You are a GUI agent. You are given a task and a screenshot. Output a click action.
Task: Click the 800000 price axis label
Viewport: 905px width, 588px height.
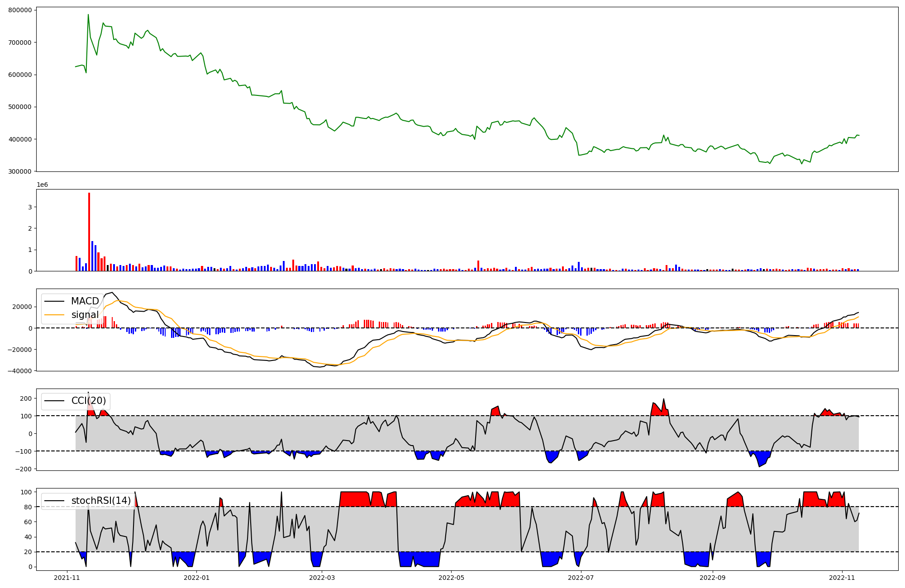point(20,10)
